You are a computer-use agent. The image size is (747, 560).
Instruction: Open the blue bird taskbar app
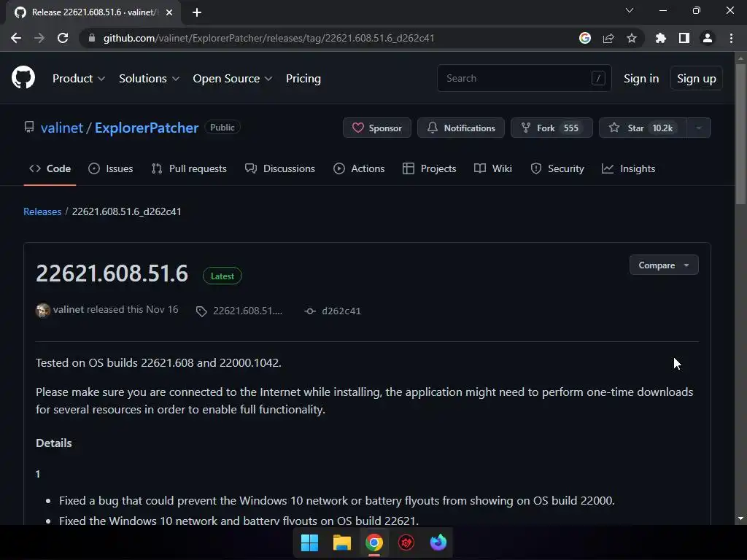(438, 542)
